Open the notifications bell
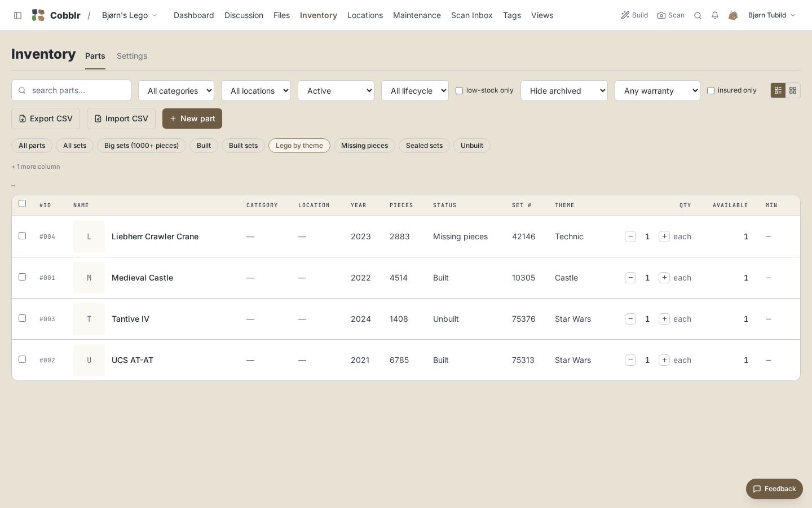 715,15
